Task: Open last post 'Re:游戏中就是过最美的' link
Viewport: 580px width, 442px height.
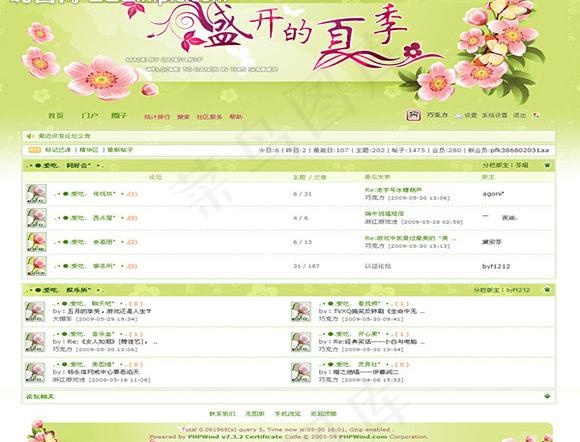Action: (x=411, y=238)
